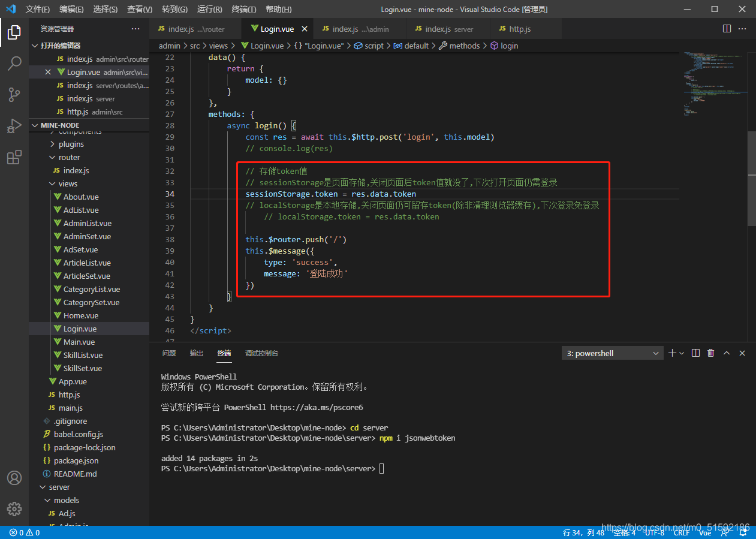Open the Manage settings gear icon
756x539 pixels.
point(14,509)
